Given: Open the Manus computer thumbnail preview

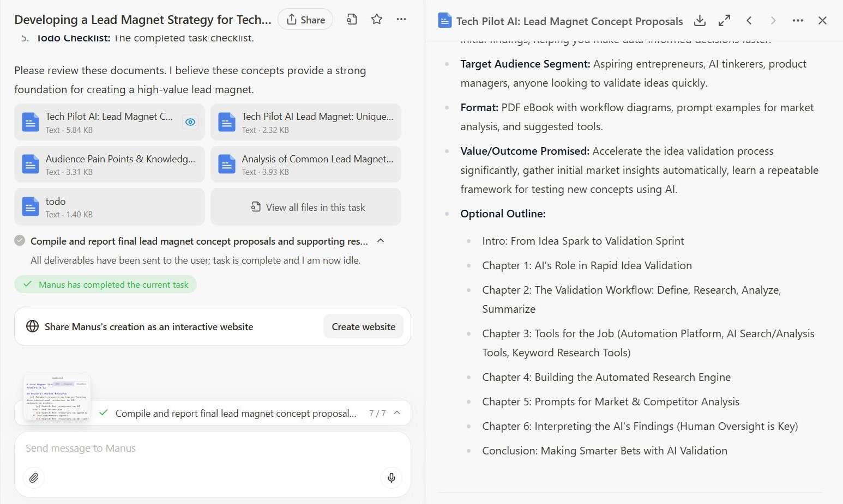Looking at the screenshot, I should pyautogui.click(x=57, y=397).
